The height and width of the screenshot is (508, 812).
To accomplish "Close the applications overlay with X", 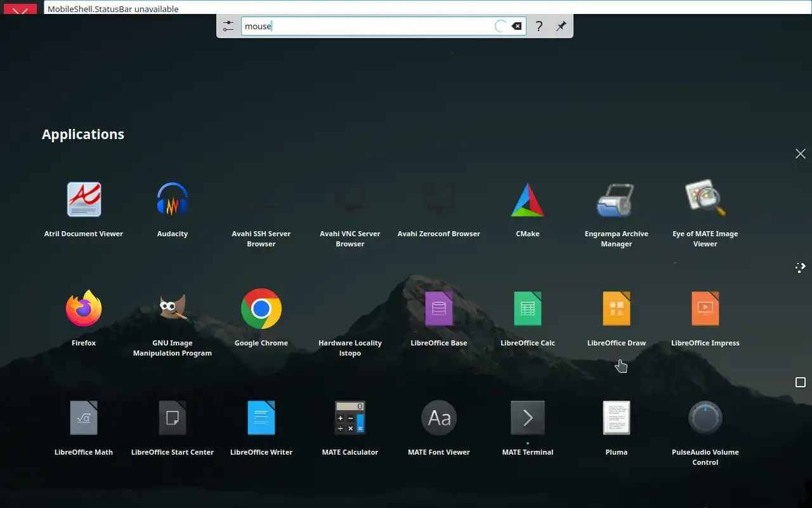I will (x=801, y=154).
